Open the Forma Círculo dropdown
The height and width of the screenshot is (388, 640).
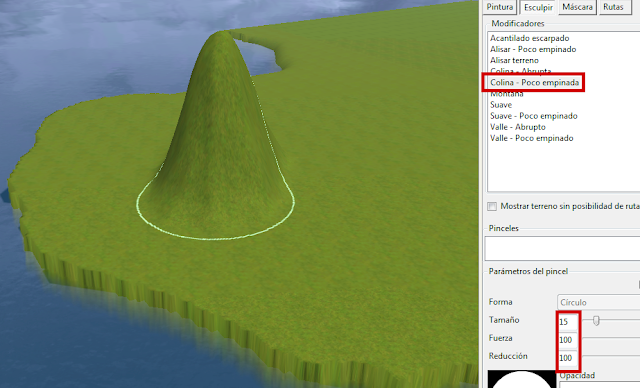[598, 302]
